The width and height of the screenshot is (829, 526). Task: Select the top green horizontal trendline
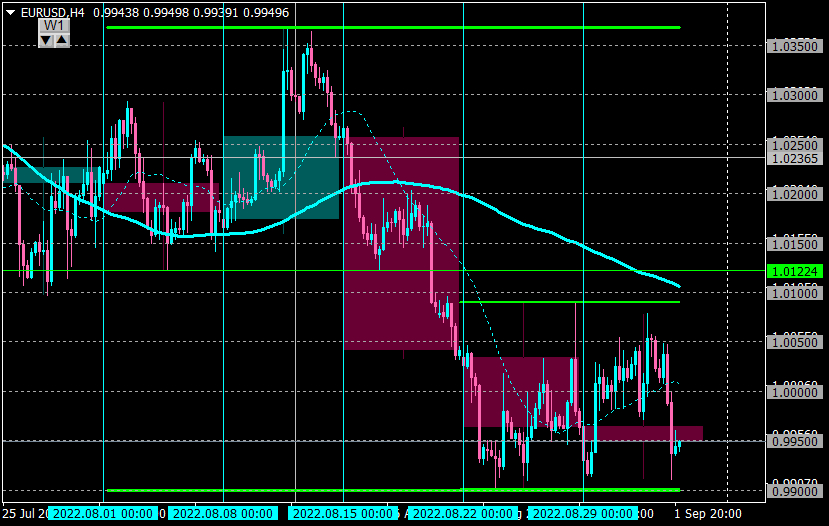393,27
